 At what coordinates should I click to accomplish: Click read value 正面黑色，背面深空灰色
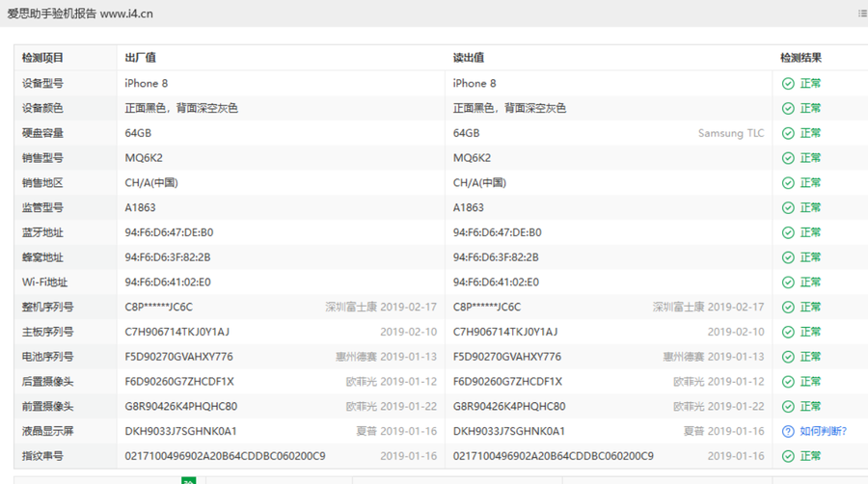point(509,108)
